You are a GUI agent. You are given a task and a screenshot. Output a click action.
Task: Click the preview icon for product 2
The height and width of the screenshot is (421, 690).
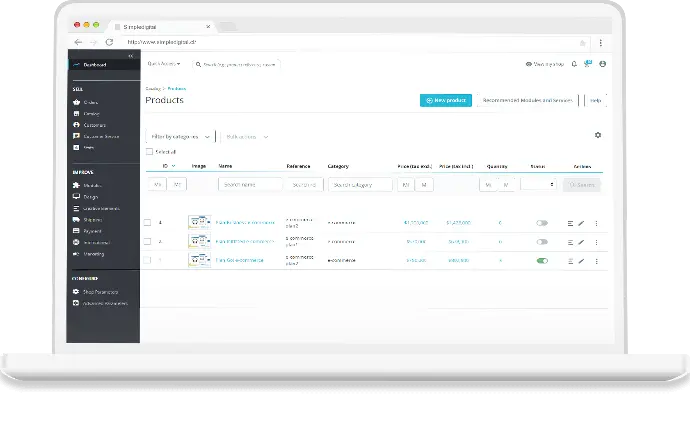pyautogui.click(x=570, y=242)
